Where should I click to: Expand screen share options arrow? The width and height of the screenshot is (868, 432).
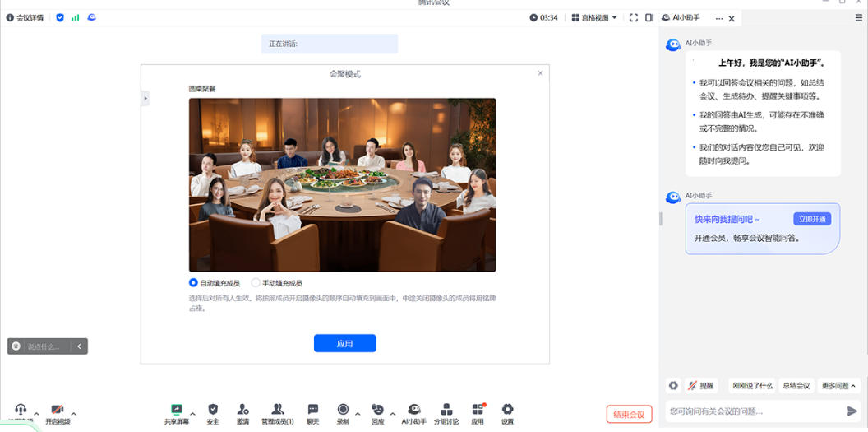(192, 413)
